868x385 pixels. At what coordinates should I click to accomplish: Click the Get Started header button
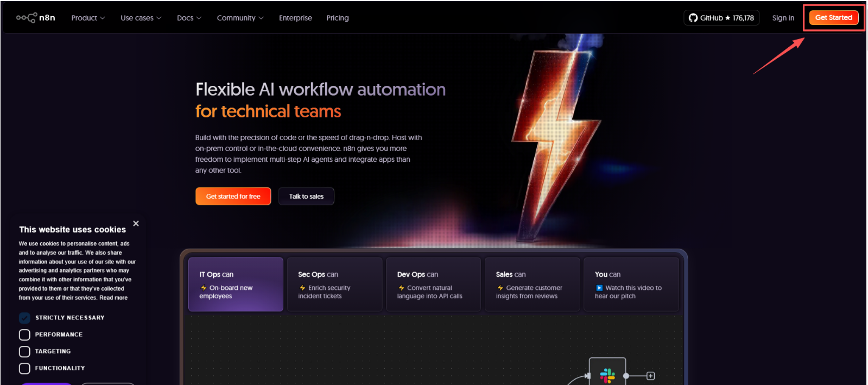tap(834, 17)
